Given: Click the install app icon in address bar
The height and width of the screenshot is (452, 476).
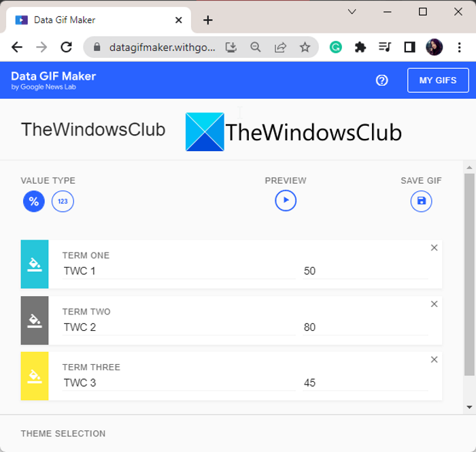Looking at the screenshot, I should (x=231, y=47).
